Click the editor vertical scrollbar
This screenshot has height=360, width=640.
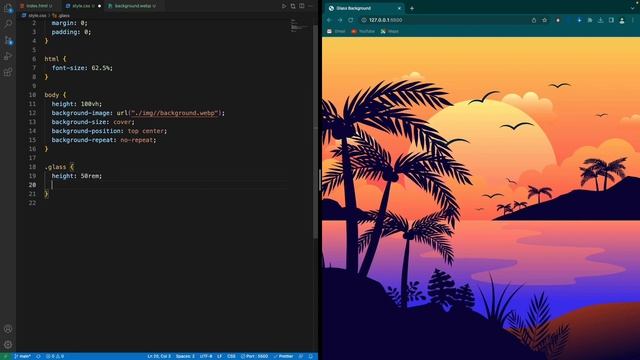[x=315, y=131]
